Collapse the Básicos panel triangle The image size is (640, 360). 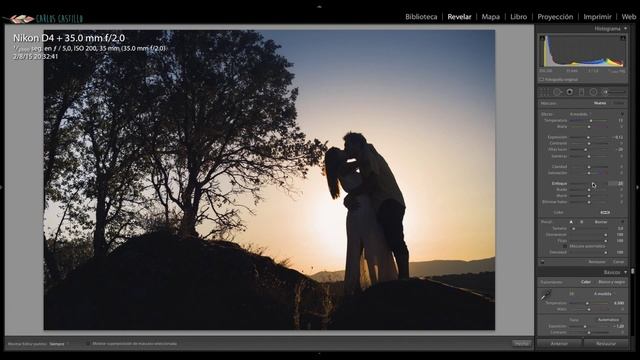(625, 272)
